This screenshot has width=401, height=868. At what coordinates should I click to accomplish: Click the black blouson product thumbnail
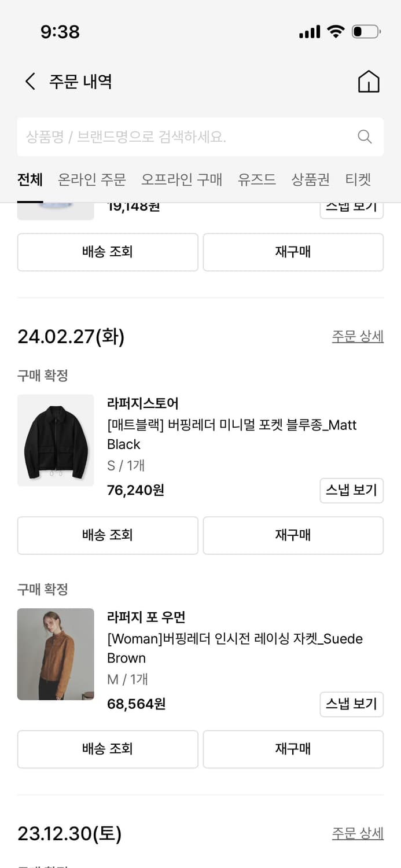(x=55, y=440)
